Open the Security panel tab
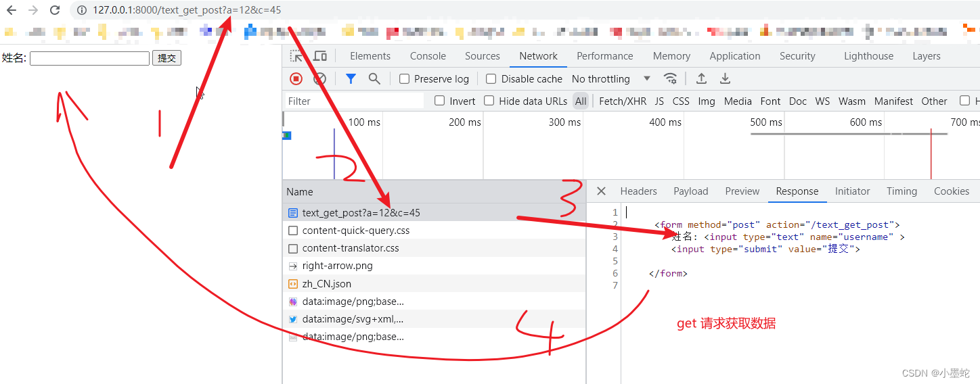The width and height of the screenshot is (980, 384). [x=797, y=56]
